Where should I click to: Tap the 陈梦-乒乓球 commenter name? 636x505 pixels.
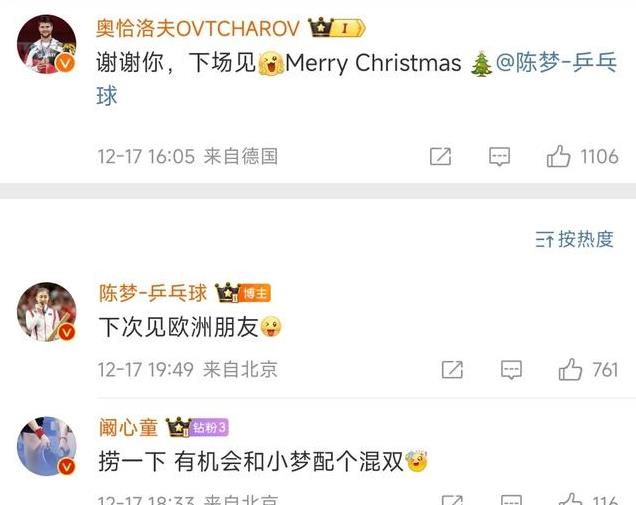(153, 293)
